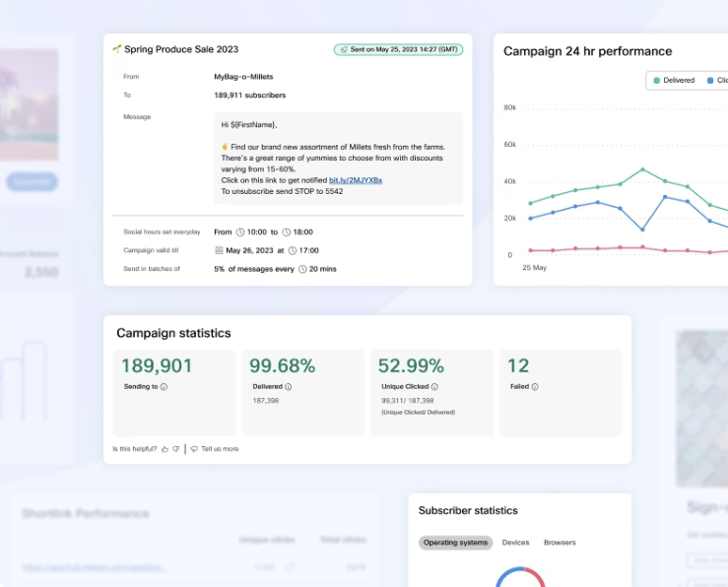This screenshot has width=728, height=587.
Task: Click the info icon next to Sending to
Action: 164,387
